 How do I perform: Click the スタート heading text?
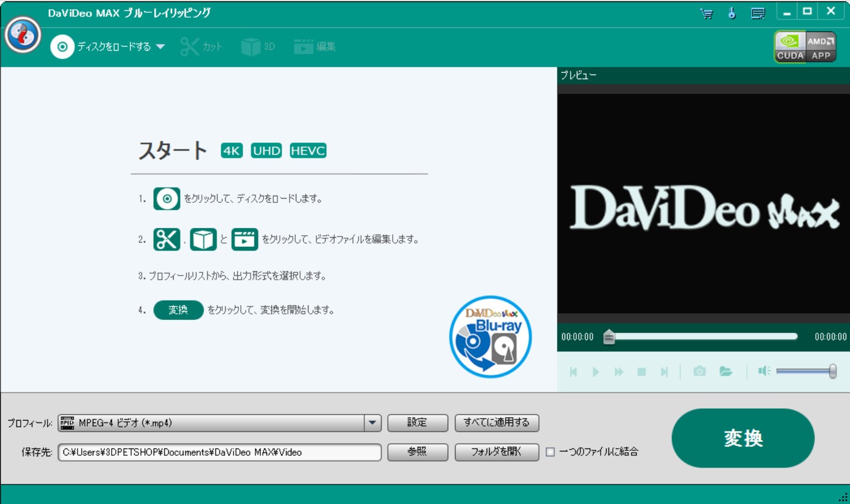click(x=173, y=151)
